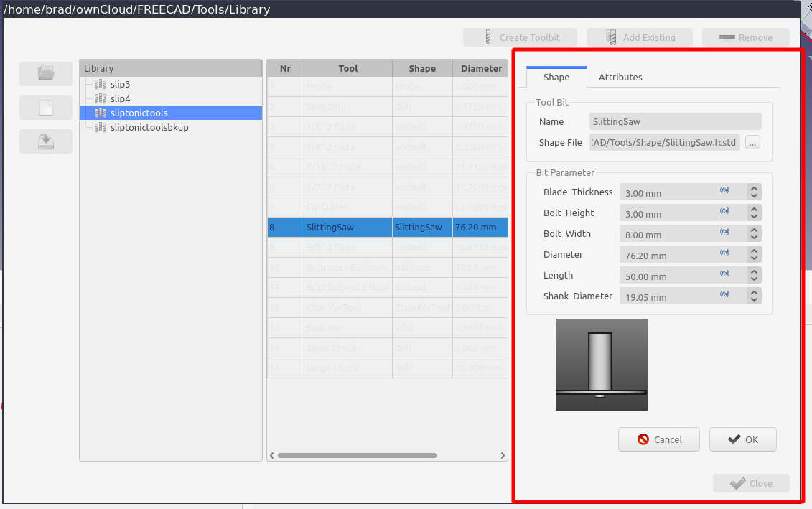Click the Close button
Viewport: 812px width, 509px height.
point(751,484)
